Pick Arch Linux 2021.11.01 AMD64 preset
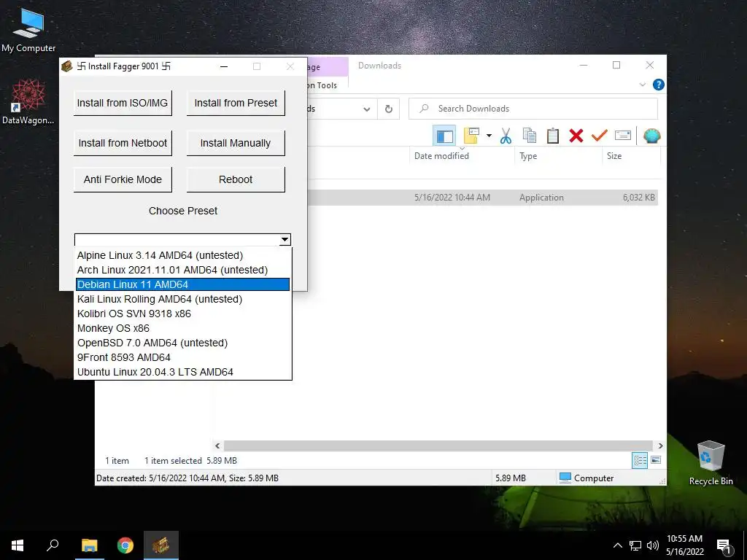Screen dimensions: 747x560 (x=183, y=270)
